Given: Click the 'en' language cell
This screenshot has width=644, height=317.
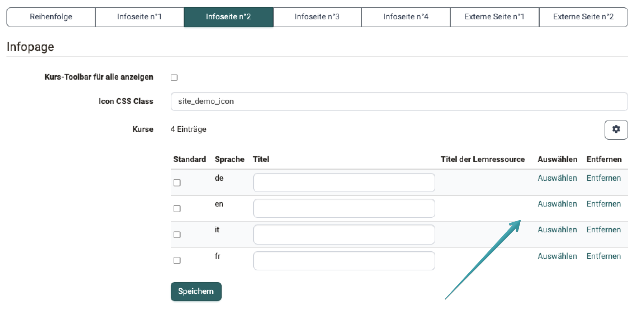Looking at the screenshot, I should (219, 204).
